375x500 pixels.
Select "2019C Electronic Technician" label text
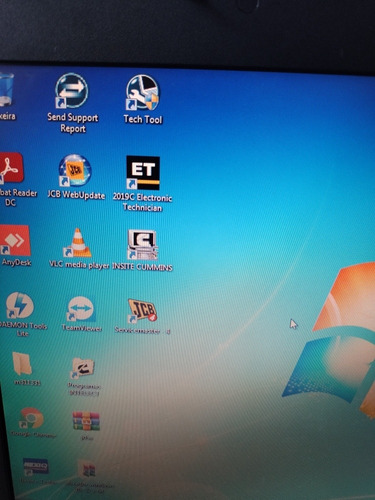pos(142,202)
